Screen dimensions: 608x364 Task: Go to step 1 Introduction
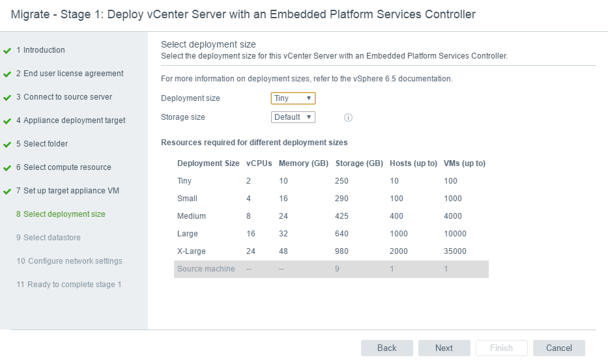40,50
